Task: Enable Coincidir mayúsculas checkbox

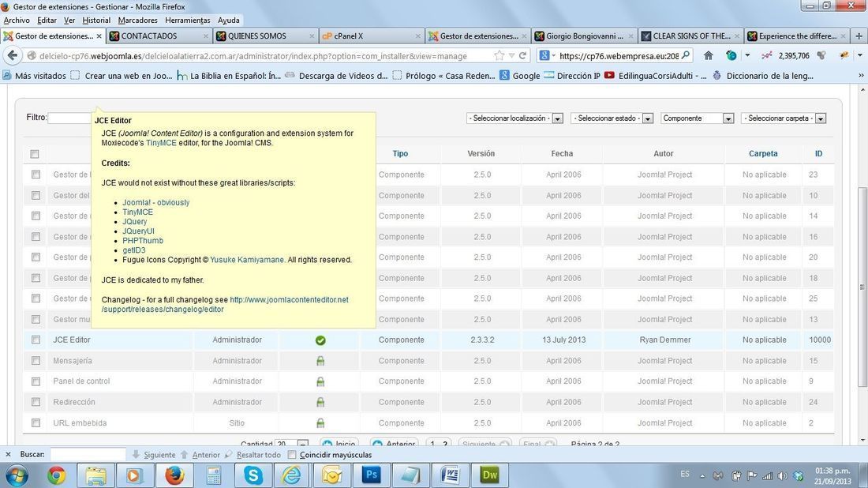Action: click(292, 455)
